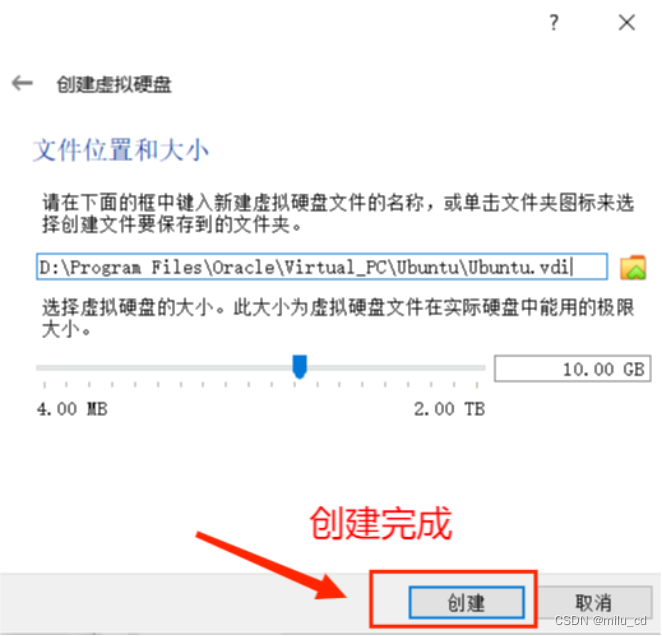
Task: Click inside the Ubuntu.vdi file path field
Action: (x=322, y=266)
